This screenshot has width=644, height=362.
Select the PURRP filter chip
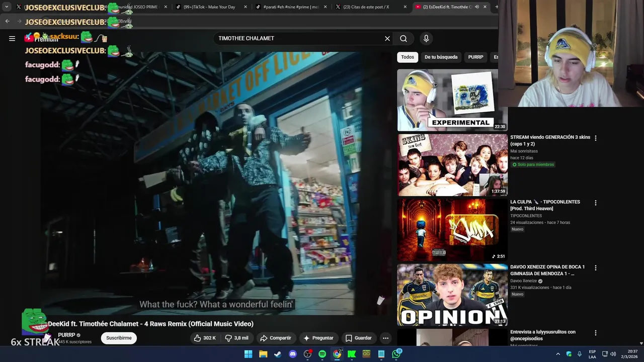475,57
